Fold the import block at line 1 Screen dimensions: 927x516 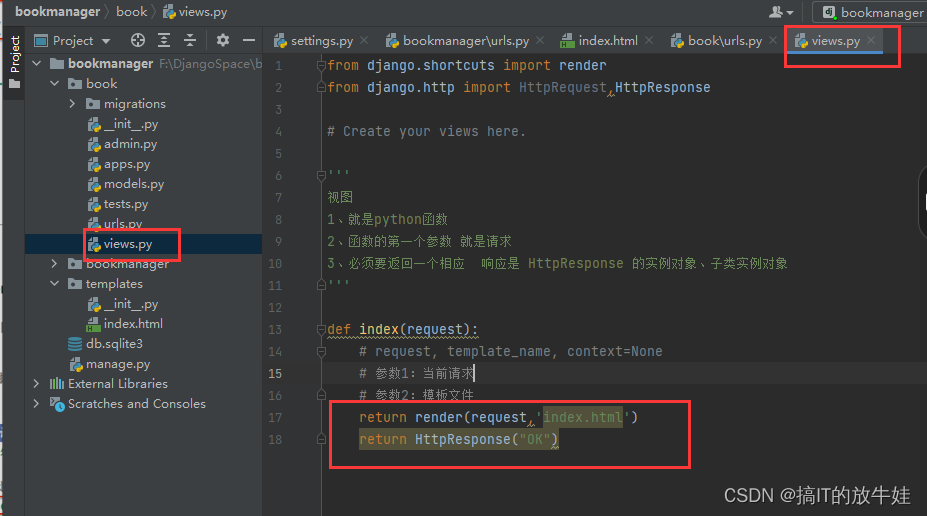pyautogui.click(x=321, y=65)
